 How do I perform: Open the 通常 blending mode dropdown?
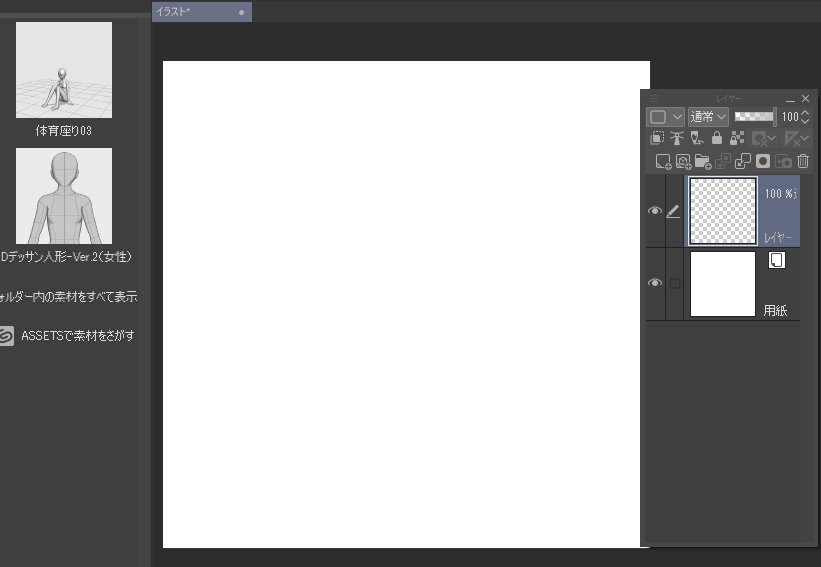point(708,117)
